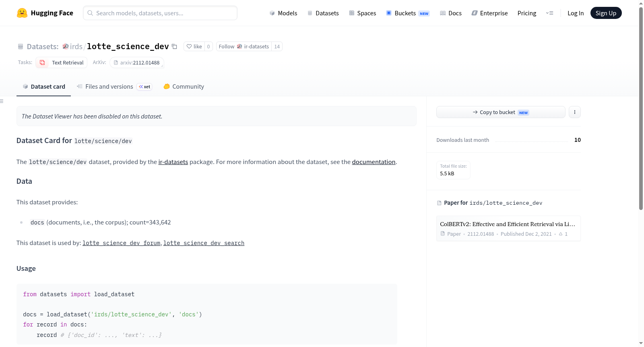Switch to Files and versions tab
644x347 pixels.
coord(114,87)
